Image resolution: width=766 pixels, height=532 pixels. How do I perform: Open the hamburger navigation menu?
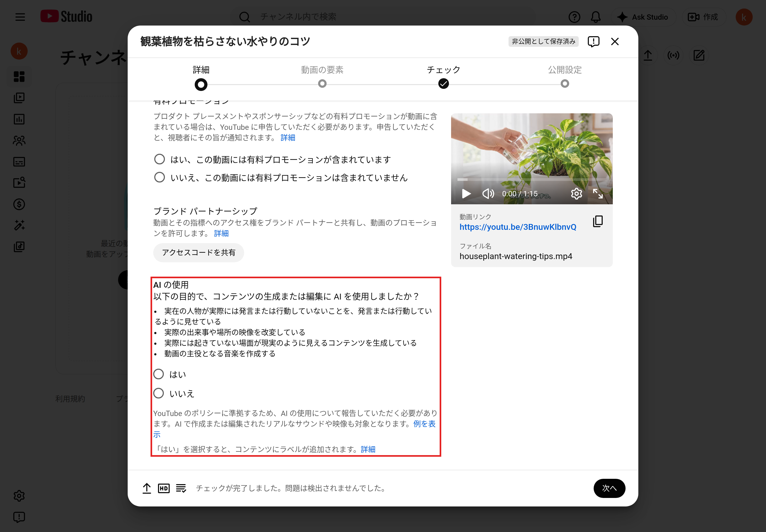[x=20, y=17]
